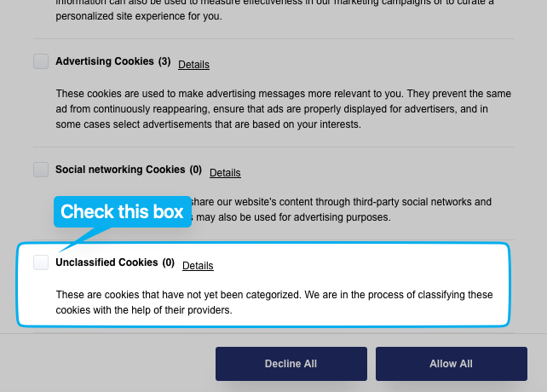Click the (0) count beside Unclassified Cookies
547x392 pixels.
click(x=168, y=262)
